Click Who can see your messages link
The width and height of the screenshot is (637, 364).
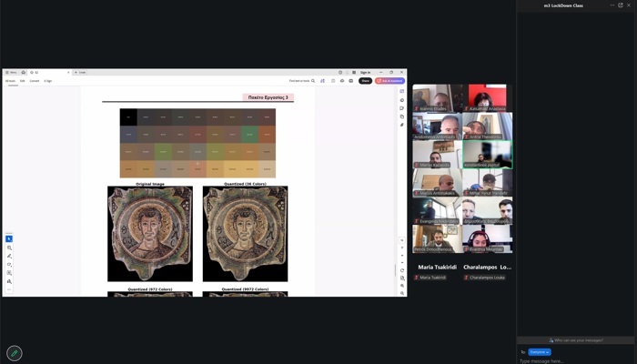pyautogui.click(x=576, y=340)
